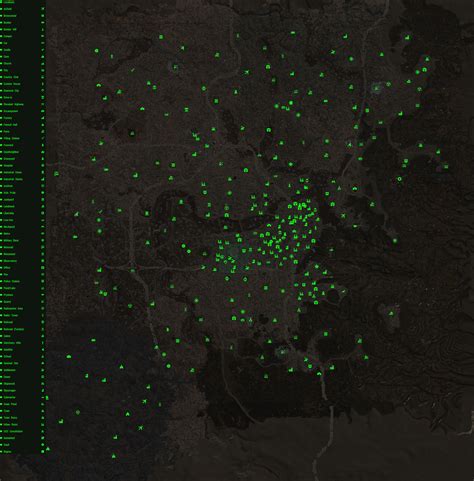Image resolution: width=474 pixels, height=481 pixels.
Task: Select the Sewer legend icon
Action: coord(43,377)
